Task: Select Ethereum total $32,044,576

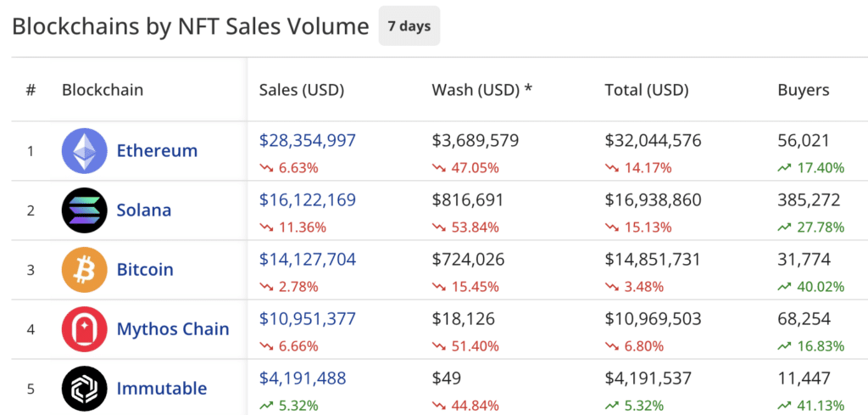Action: point(653,141)
